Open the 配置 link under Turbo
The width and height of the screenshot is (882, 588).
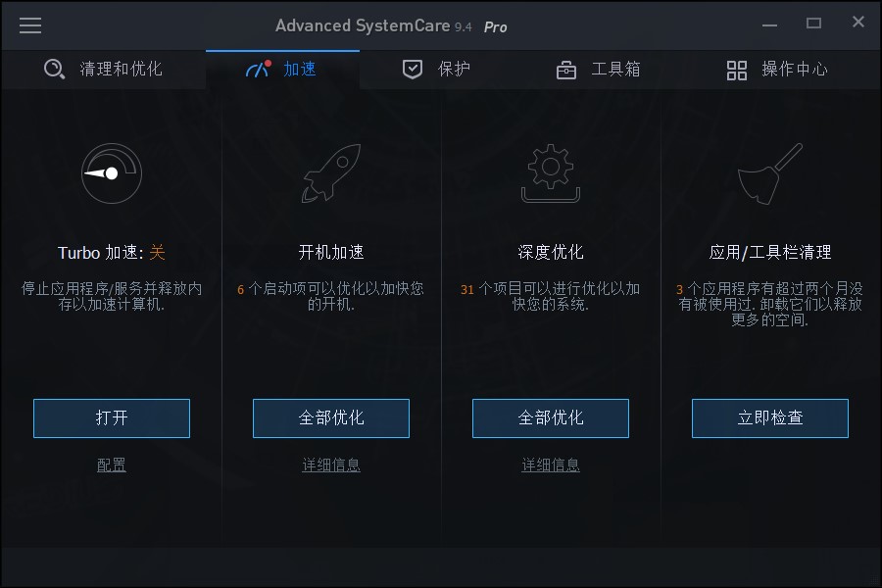point(112,465)
